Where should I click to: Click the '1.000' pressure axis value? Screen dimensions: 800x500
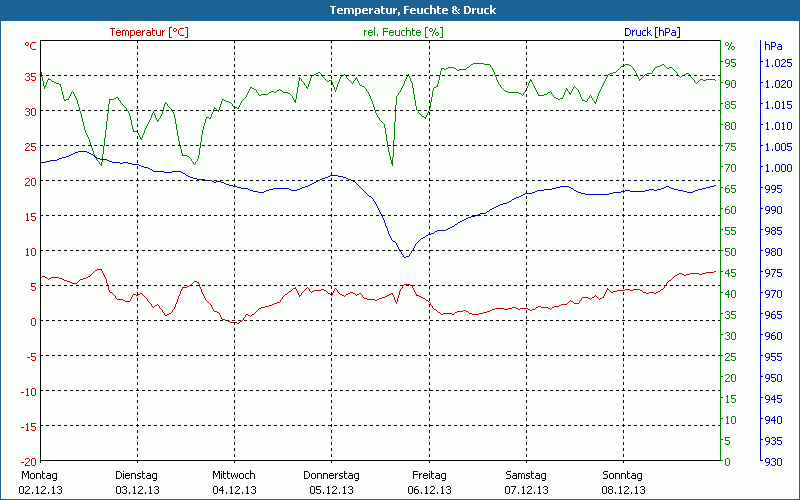coord(779,168)
